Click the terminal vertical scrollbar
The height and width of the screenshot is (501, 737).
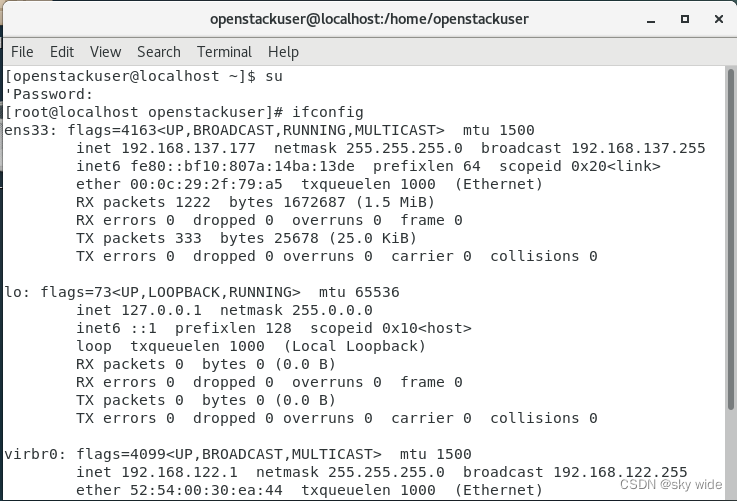pos(730,240)
